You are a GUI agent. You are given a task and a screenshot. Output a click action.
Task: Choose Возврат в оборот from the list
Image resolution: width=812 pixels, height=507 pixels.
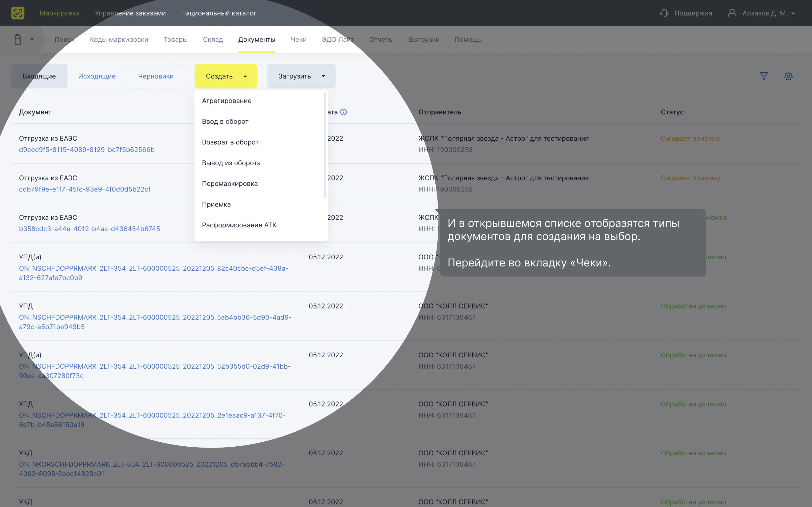coord(230,142)
